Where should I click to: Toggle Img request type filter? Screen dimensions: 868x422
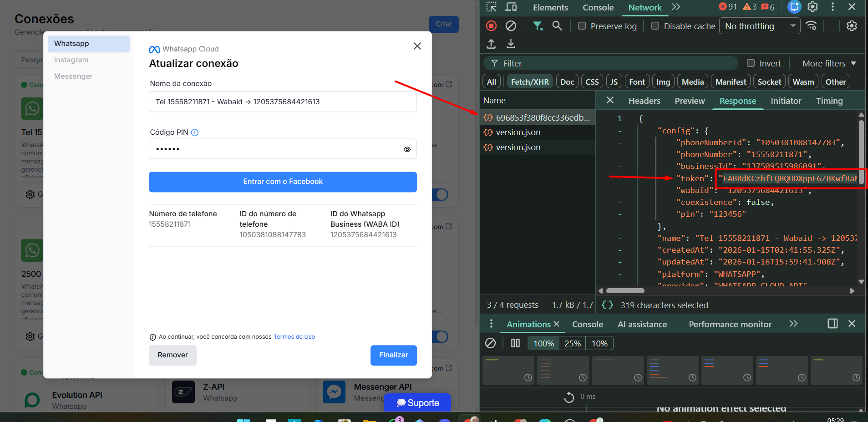[663, 82]
